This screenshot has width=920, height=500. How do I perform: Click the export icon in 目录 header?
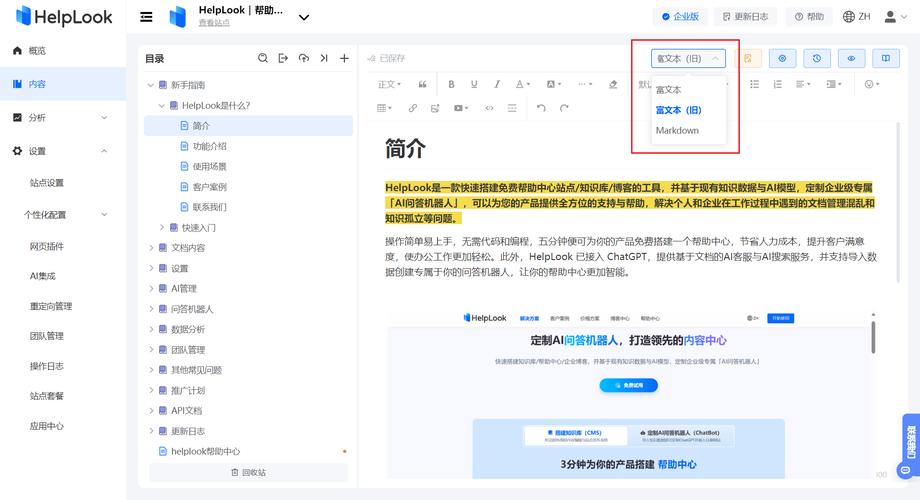click(x=283, y=58)
